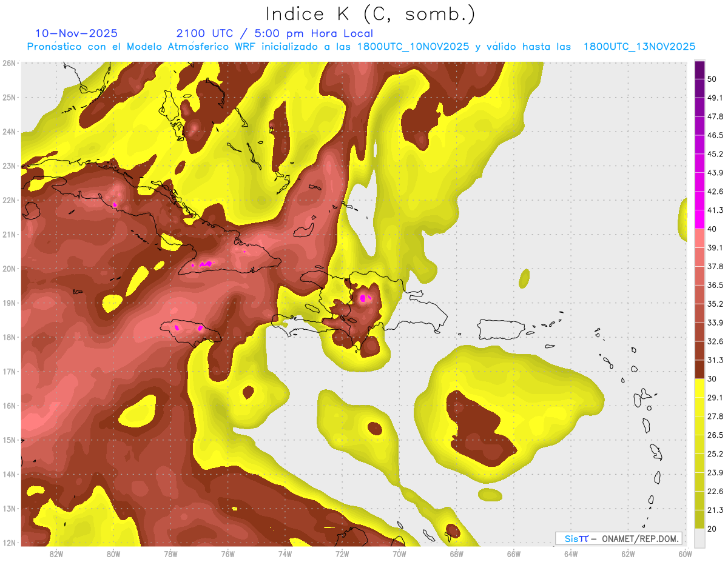Viewport: 728px width, 562px height.
Task: Click the '32.6' color bar label
Action: click(715, 341)
